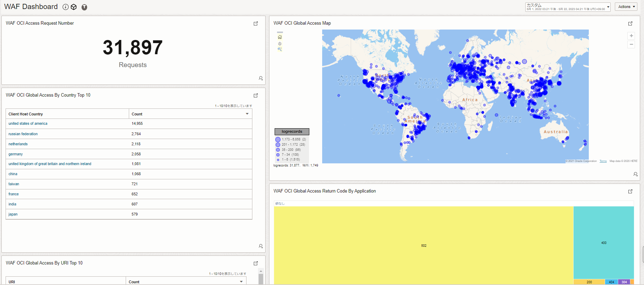Select the teal 400 treemap block
Viewport: 644px width, 285px height.
pos(603,243)
